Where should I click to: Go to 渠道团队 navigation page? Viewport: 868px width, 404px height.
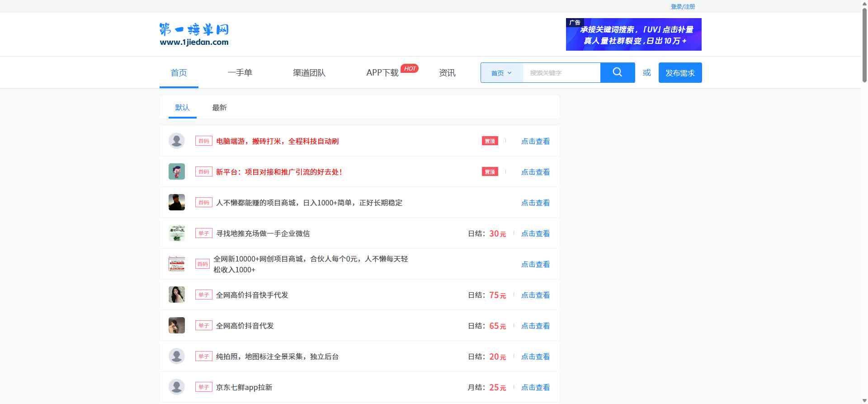(x=309, y=73)
